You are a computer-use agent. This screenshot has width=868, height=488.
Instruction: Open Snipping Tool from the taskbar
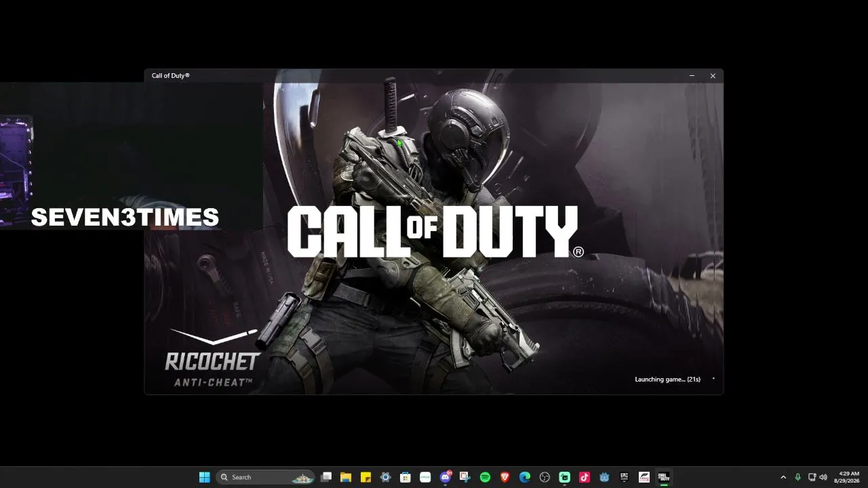465,477
